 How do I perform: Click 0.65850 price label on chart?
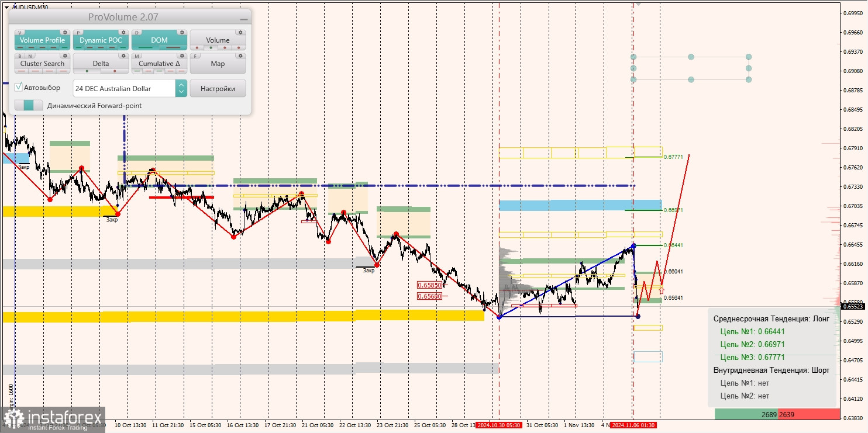429,285
